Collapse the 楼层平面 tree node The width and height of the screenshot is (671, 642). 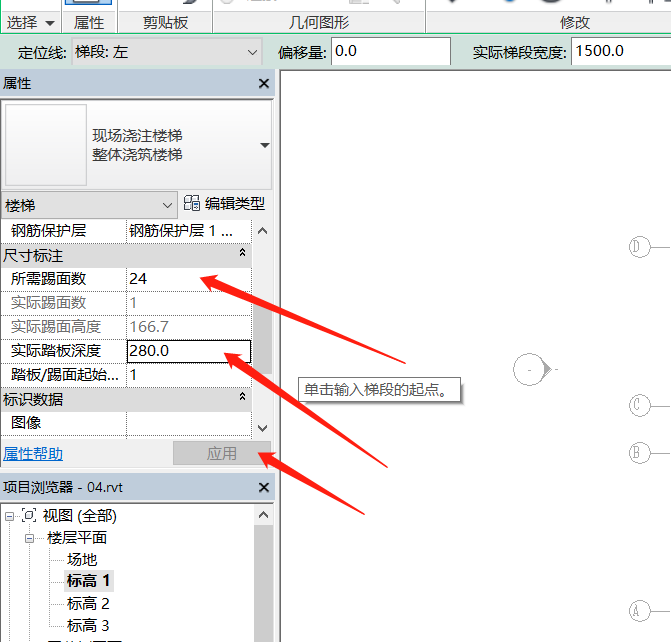pos(30,538)
